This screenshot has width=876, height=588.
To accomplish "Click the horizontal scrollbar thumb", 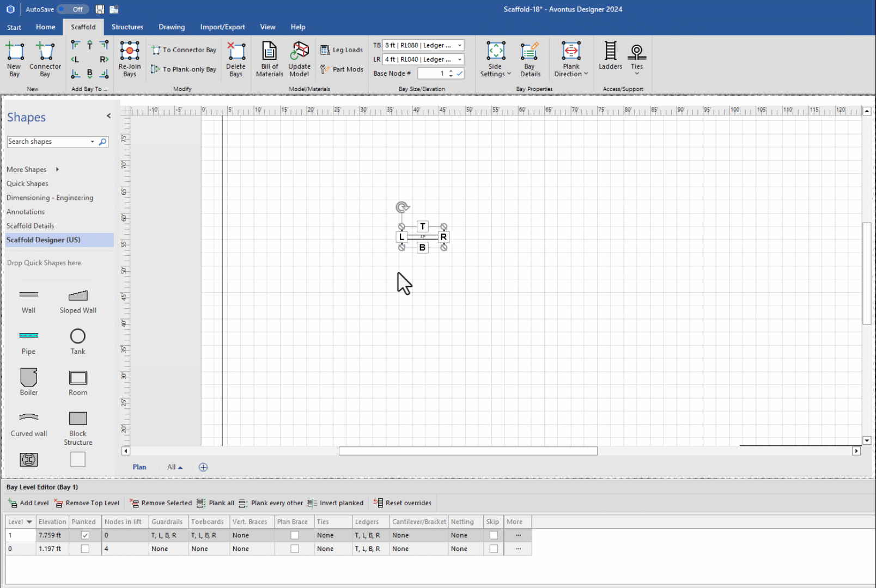I will (x=467, y=451).
